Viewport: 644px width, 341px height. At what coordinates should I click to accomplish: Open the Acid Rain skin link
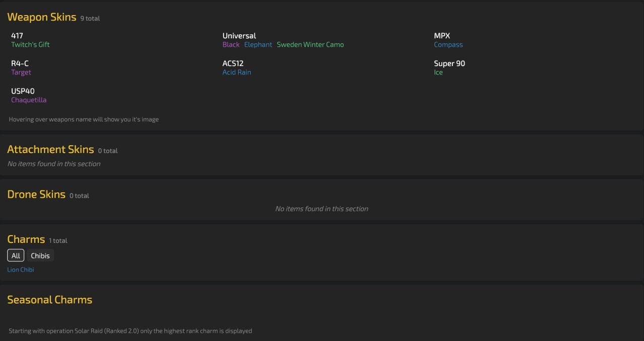[x=236, y=73]
